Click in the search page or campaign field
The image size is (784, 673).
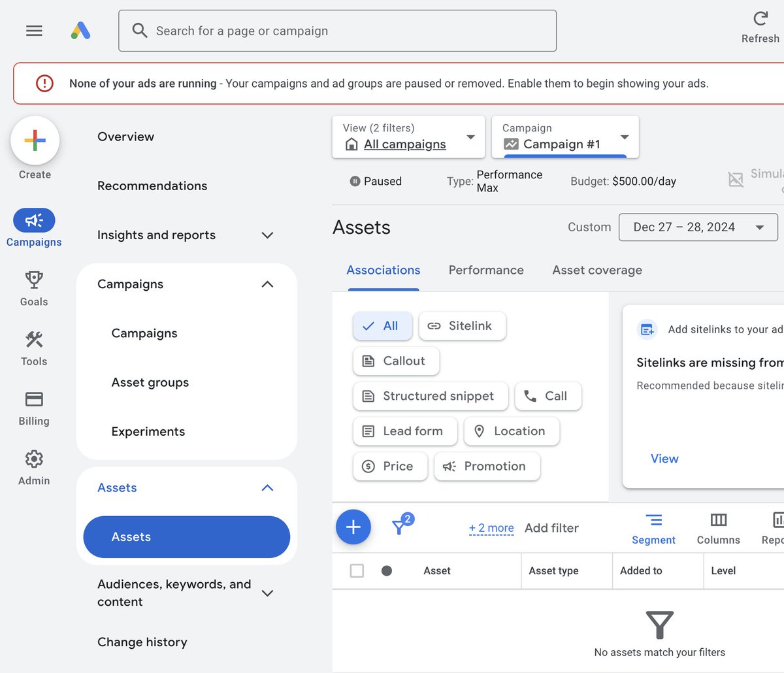[x=338, y=31]
